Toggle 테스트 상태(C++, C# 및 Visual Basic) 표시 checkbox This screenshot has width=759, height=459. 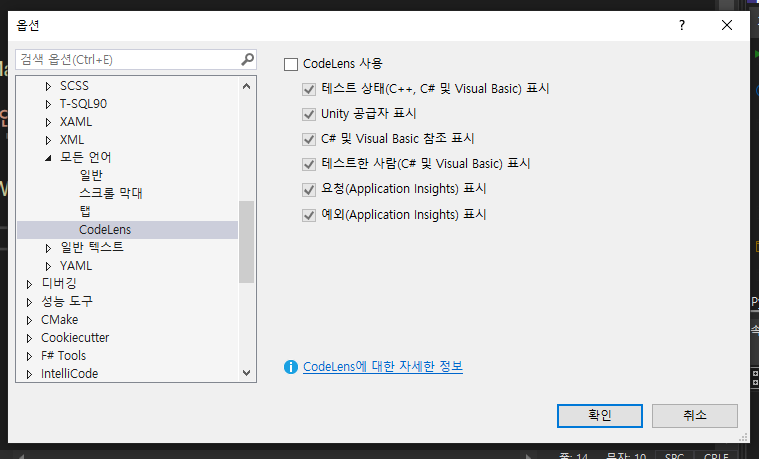coord(309,90)
